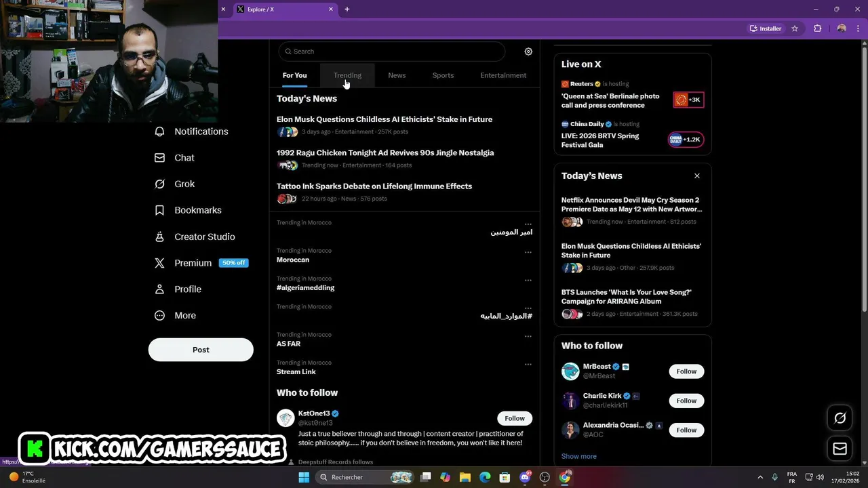Open floating Grok button at bottom right
The image size is (868, 488).
840,418
